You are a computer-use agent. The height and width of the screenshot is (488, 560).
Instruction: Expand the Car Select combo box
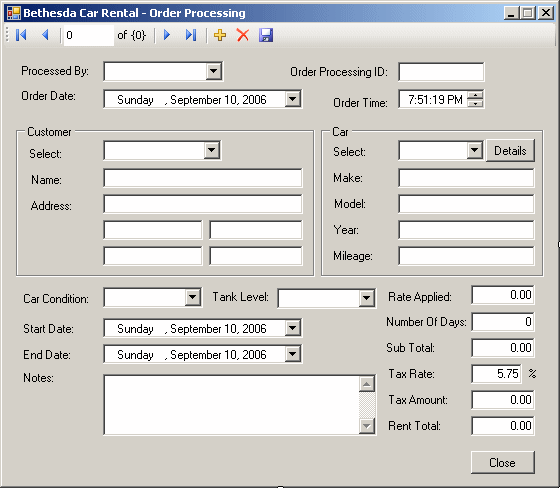(474, 150)
